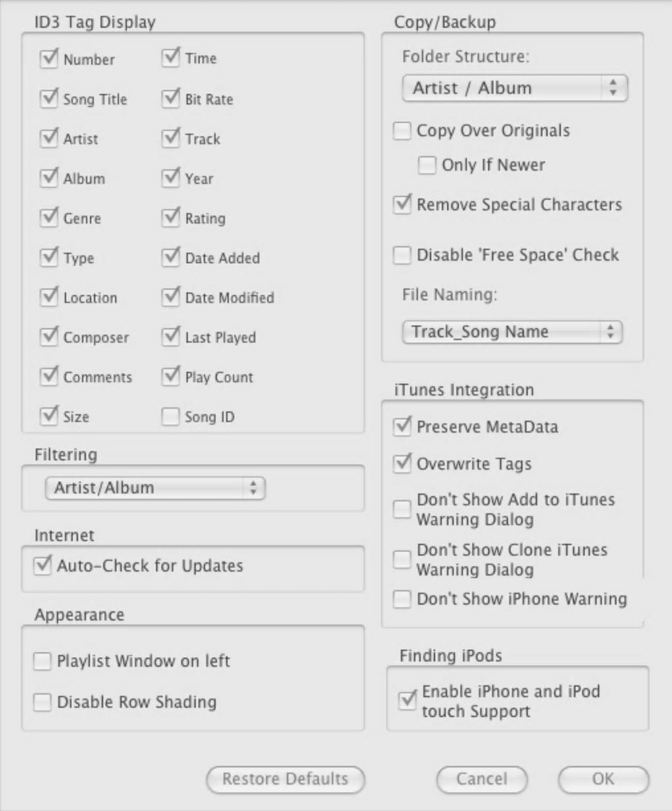Turn off Preserve MetaData

click(402, 427)
